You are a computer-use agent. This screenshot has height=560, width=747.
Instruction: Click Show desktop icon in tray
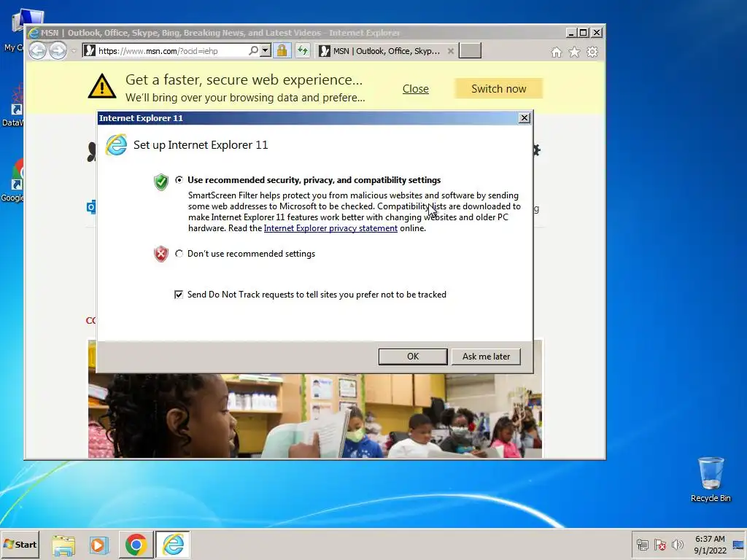[x=738, y=545]
